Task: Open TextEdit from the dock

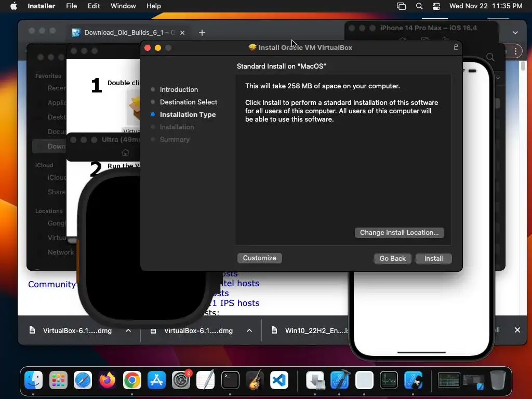Action: pos(206,380)
